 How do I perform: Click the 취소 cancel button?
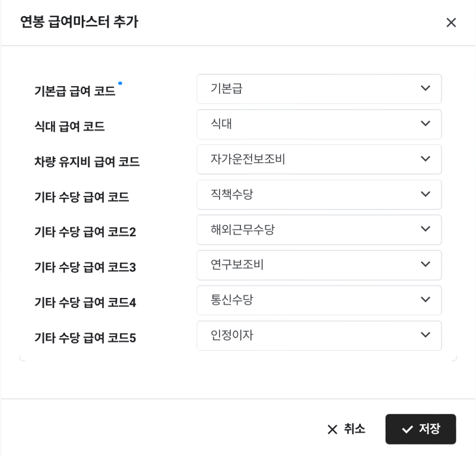pos(346,429)
